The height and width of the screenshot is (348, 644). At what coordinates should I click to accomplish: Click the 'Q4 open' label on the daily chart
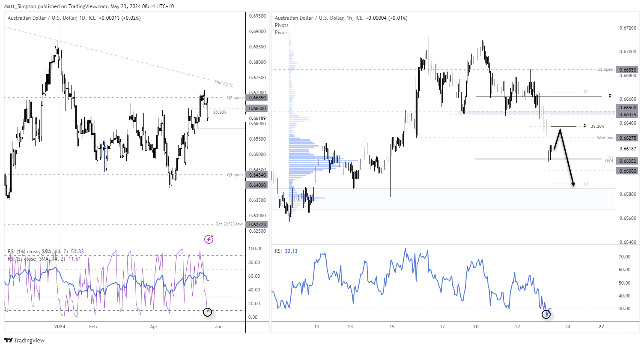[x=235, y=175]
